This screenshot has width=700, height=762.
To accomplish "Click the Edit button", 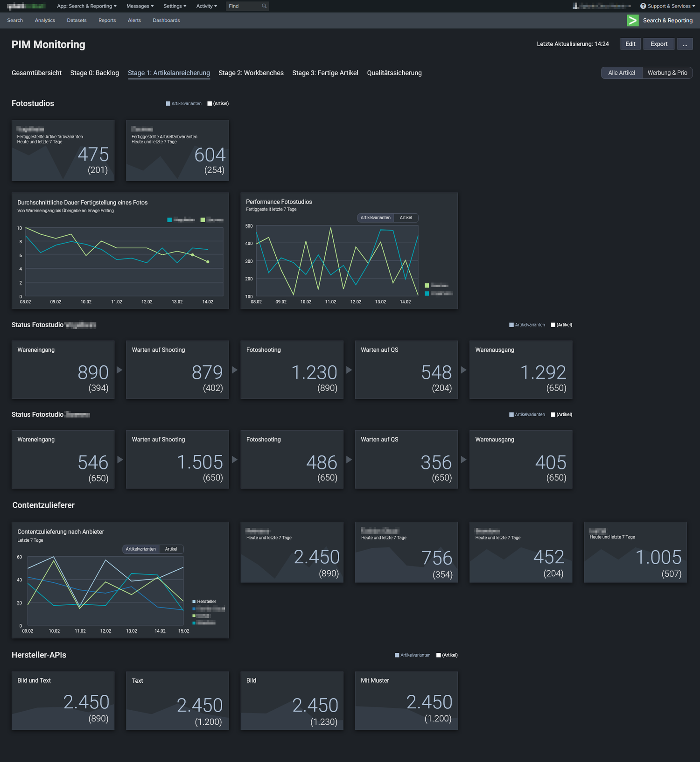I will (630, 44).
